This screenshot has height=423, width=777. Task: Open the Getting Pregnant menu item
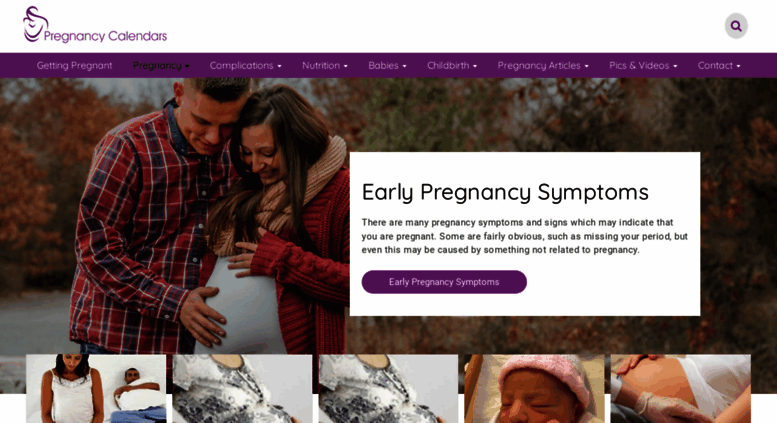(74, 65)
